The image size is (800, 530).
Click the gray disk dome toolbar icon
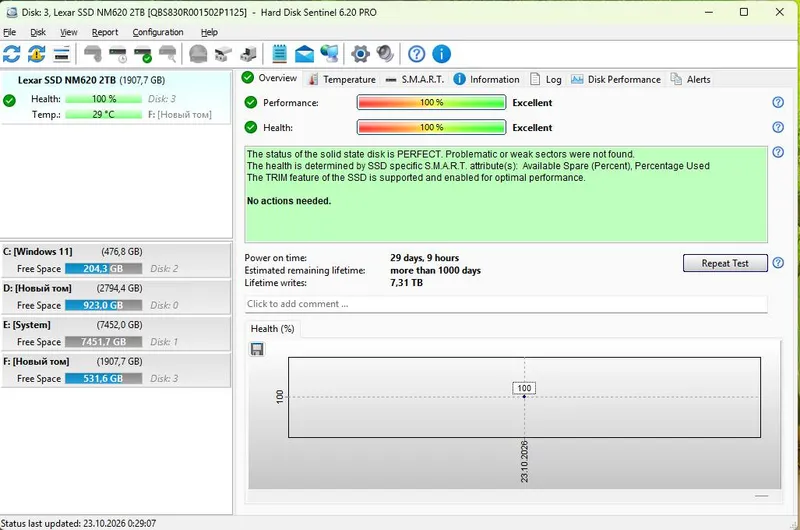[x=198, y=54]
